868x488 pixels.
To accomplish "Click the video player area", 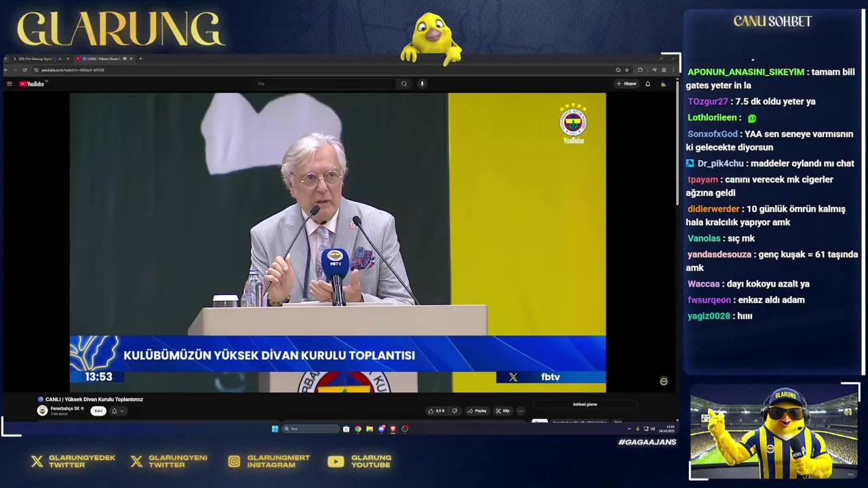I will pos(338,242).
